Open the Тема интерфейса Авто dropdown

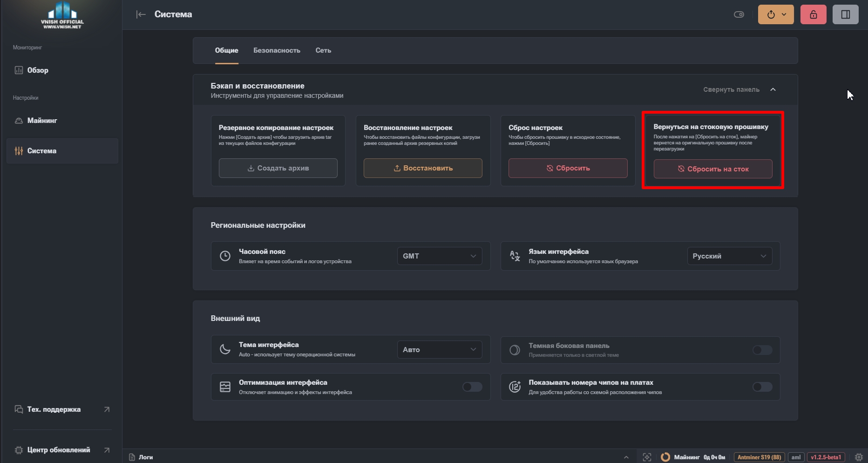click(439, 350)
